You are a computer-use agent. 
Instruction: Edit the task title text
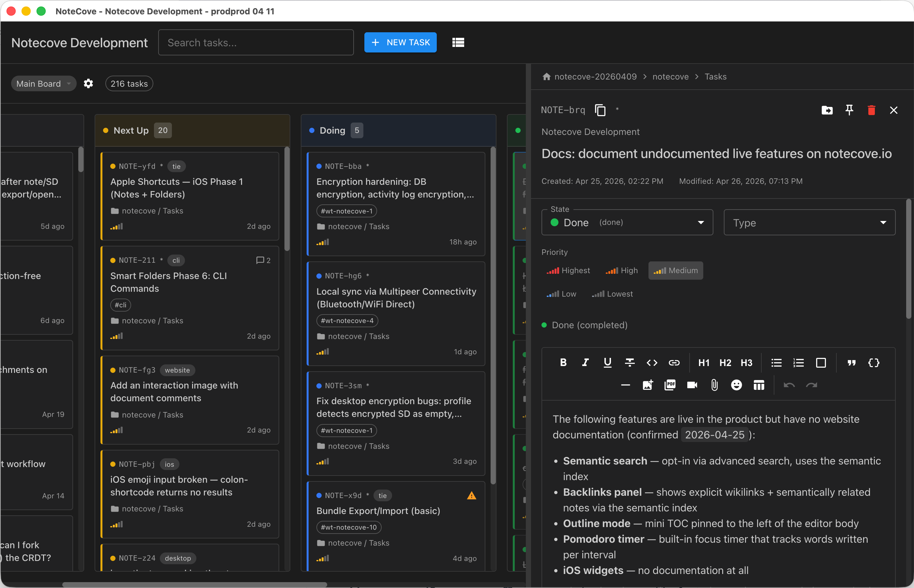[716, 154]
